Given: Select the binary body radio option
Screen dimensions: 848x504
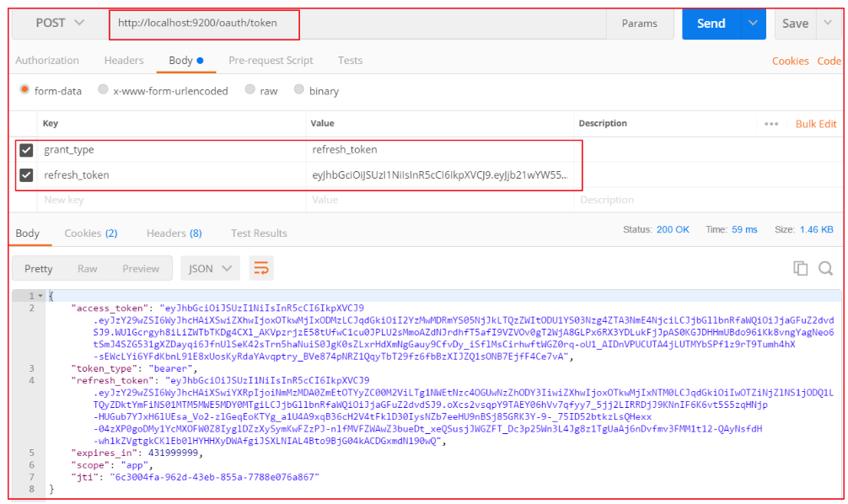Looking at the screenshot, I should coord(298,89).
